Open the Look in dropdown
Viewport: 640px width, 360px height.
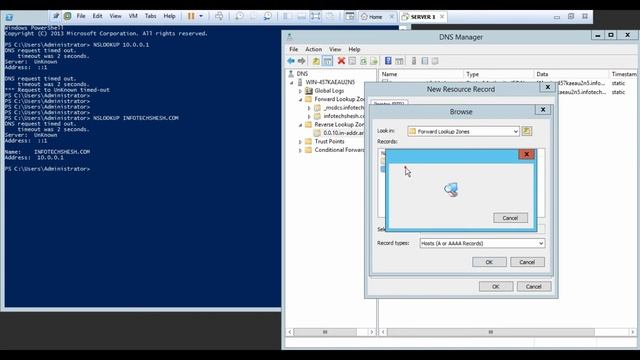[x=516, y=131]
